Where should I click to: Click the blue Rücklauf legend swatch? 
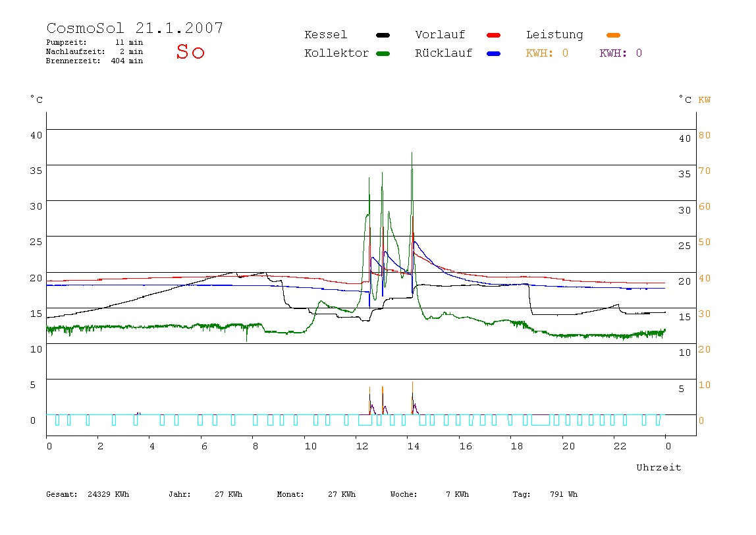pos(494,53)
